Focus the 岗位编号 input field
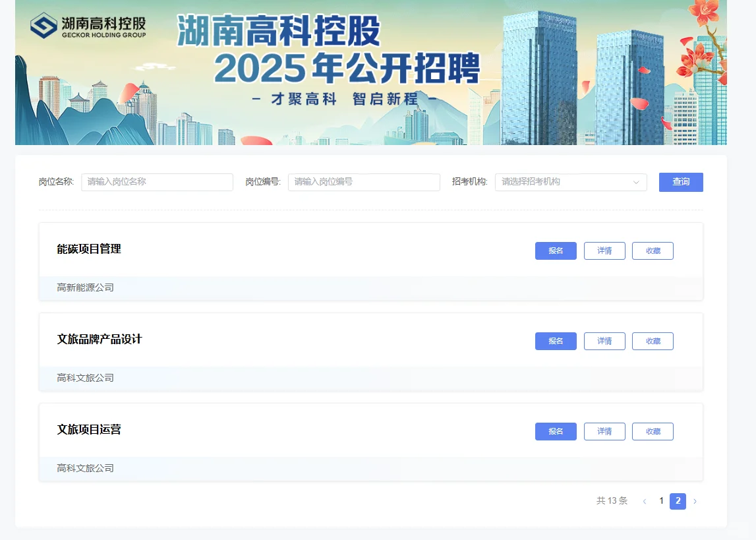 364,182
